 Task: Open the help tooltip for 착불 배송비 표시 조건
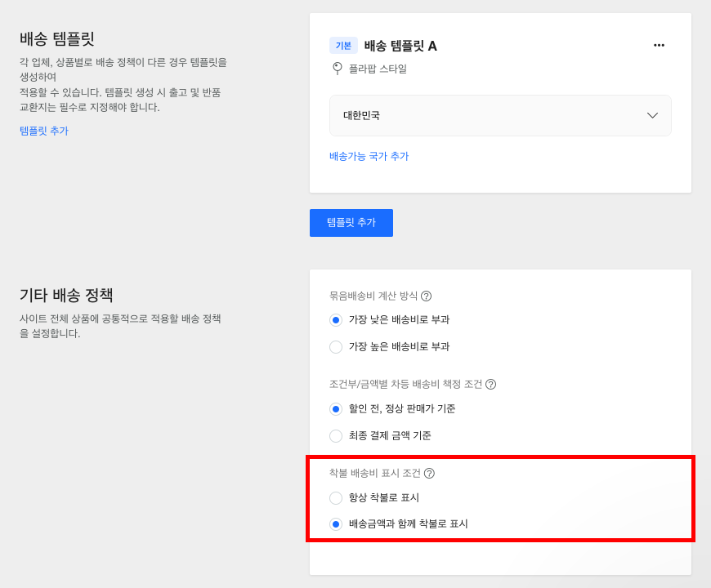[429, 473]
